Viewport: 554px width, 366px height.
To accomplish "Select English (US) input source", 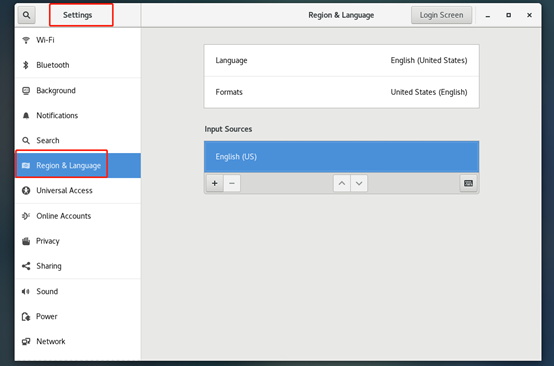I will [341, 157].
